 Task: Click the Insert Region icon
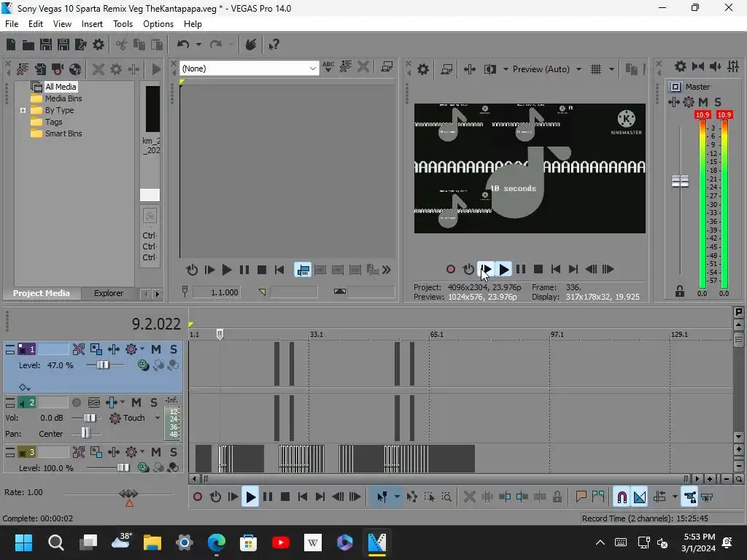(x=598, y=497)
